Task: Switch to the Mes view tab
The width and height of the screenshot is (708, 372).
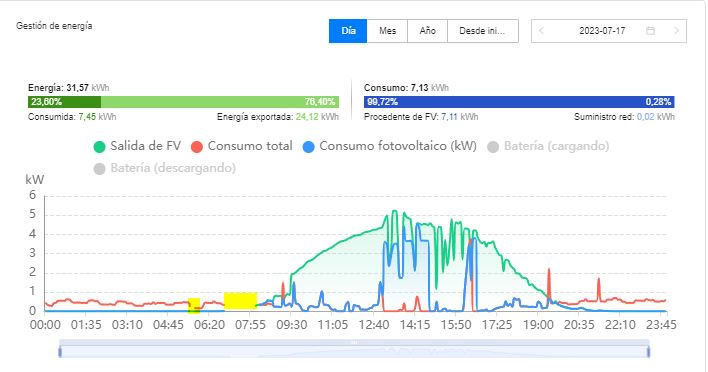Action: point(387,31)
